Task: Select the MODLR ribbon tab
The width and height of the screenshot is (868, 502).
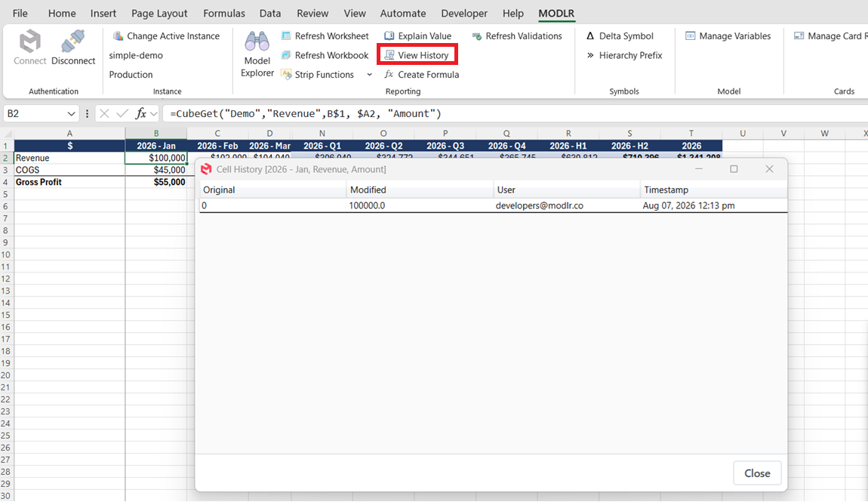Action: click(556, 14)
